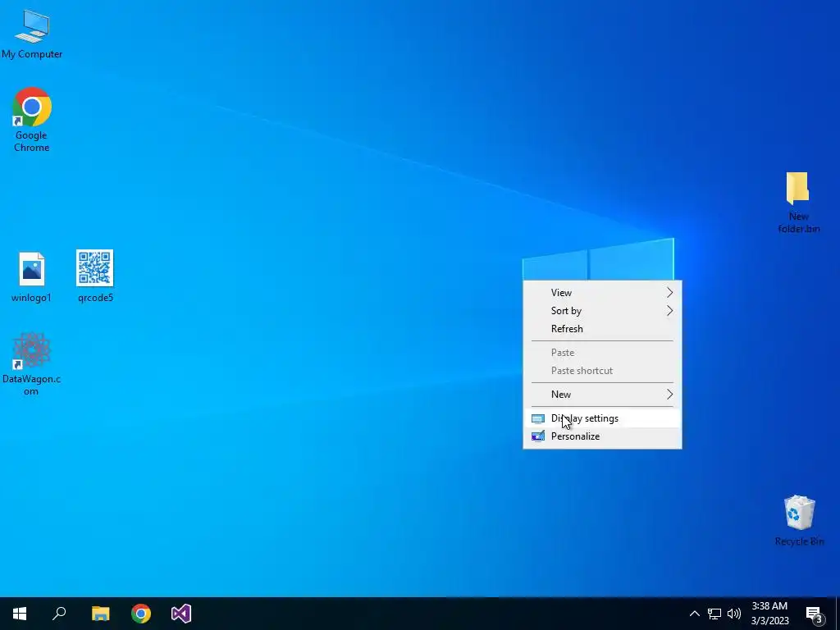Select the Google Chrome desktop shortcut
This screenshot has height=630, width=840.
(x=32, y=119)
